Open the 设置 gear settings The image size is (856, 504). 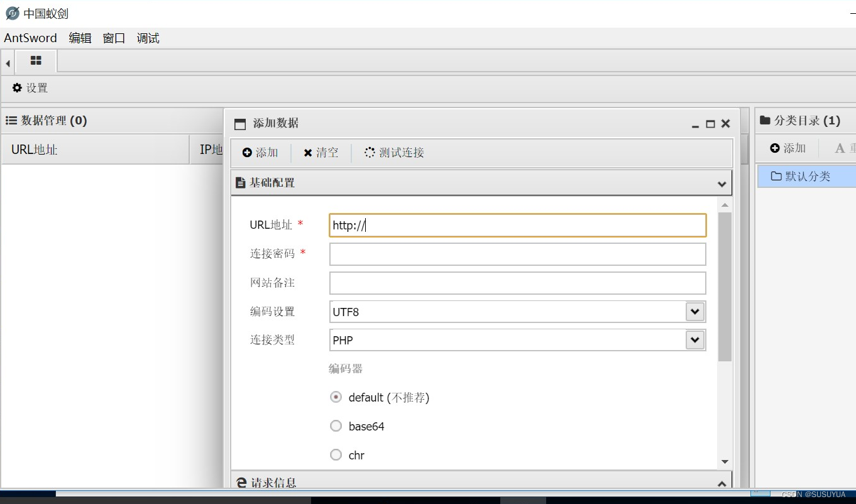tap(30, 88)
